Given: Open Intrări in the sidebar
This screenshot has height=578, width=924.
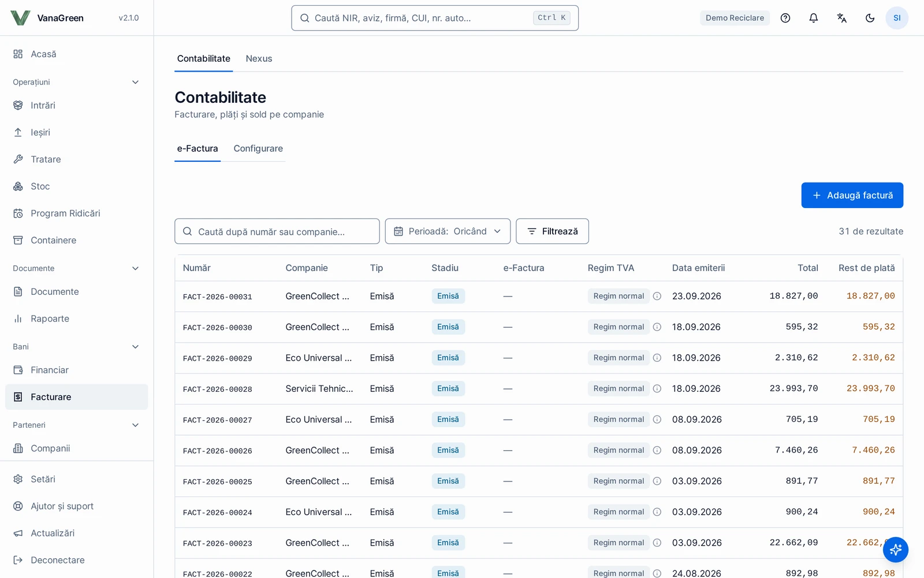Looking at the screenshot, I should point(76,106).
